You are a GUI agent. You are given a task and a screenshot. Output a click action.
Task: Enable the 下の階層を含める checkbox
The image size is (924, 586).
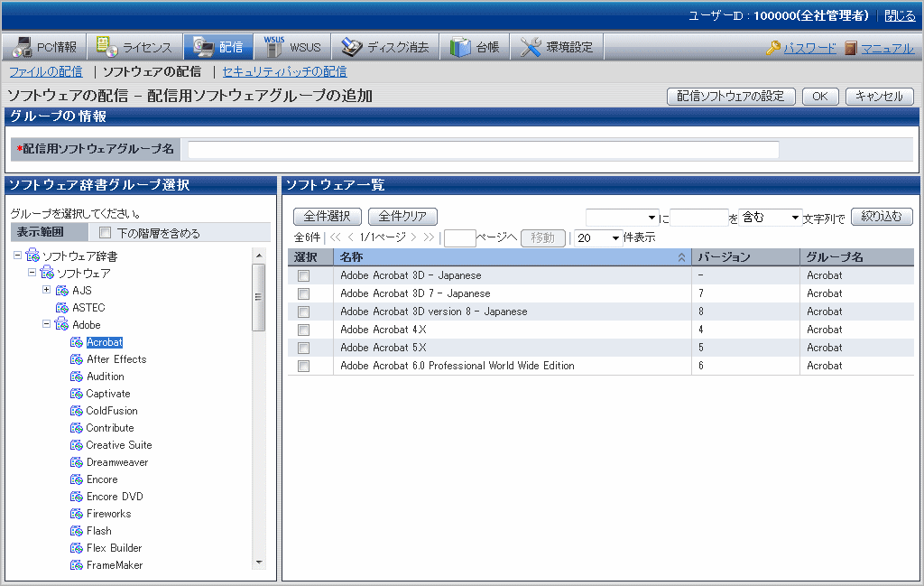105,234
